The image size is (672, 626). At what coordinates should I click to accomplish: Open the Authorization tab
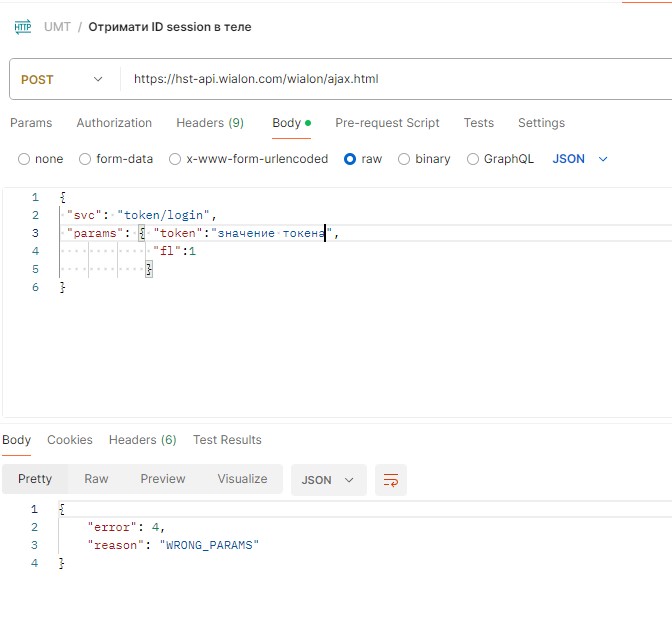(x=114, y=123)
